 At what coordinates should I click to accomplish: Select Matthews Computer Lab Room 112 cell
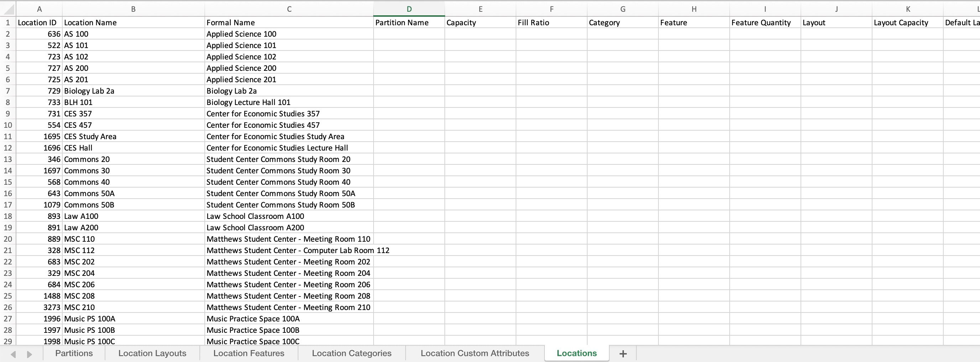[x=289, y=251]
